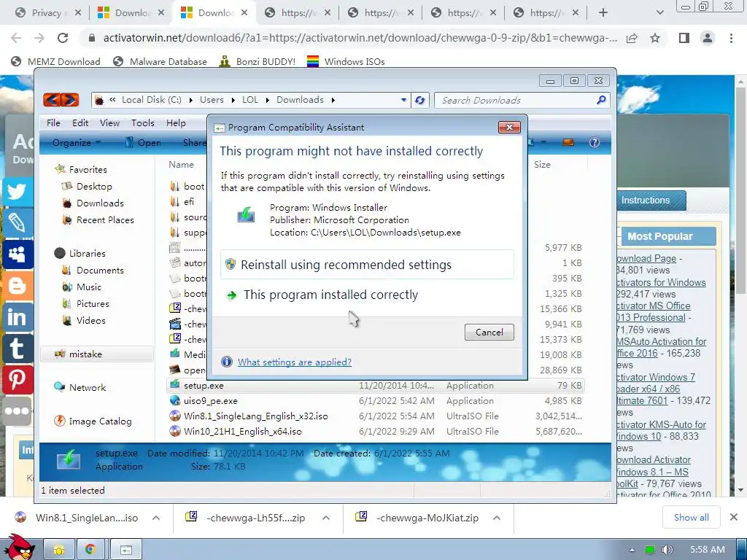The width and height of the screenshot is (747, 560).
Task: Open the share page icon
Action: point(632,38)
